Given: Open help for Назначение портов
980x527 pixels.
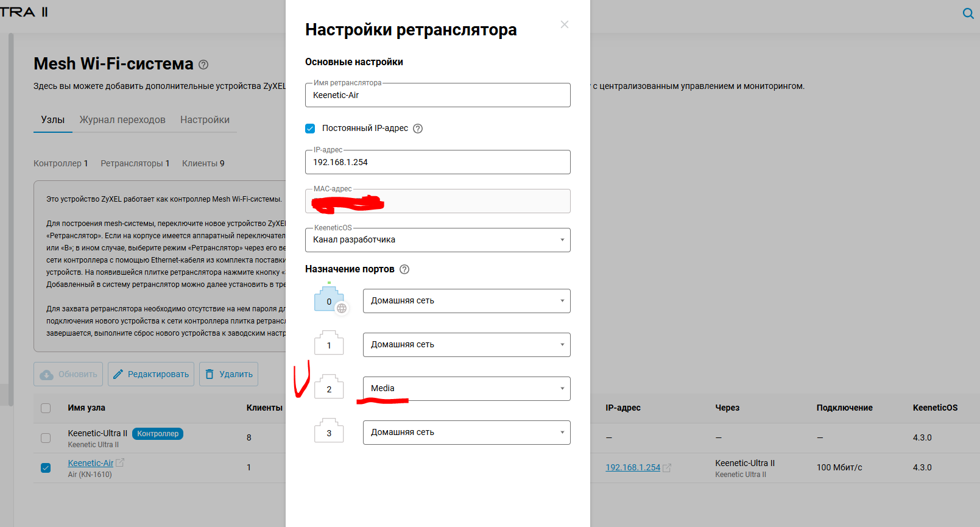Looking at the screenshot, I should pos(404,269).
